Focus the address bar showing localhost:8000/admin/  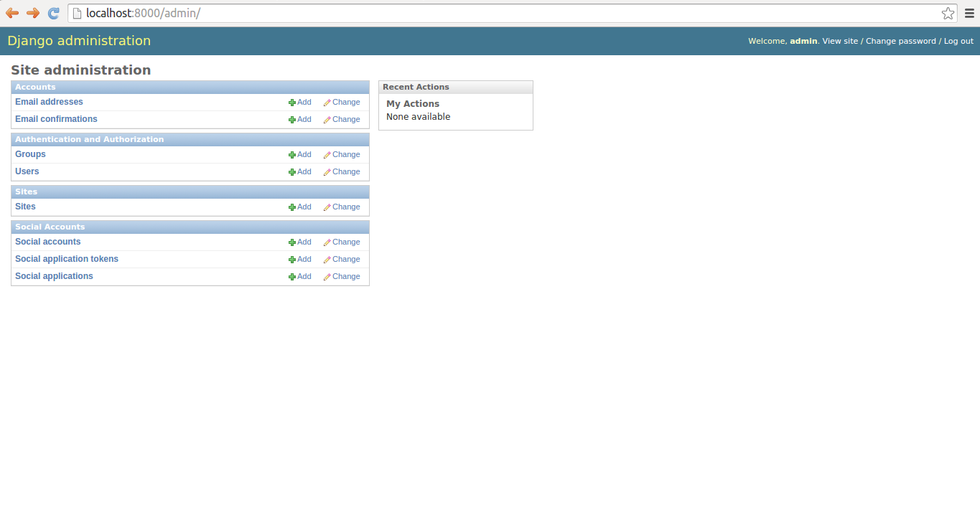coord(513,13)
